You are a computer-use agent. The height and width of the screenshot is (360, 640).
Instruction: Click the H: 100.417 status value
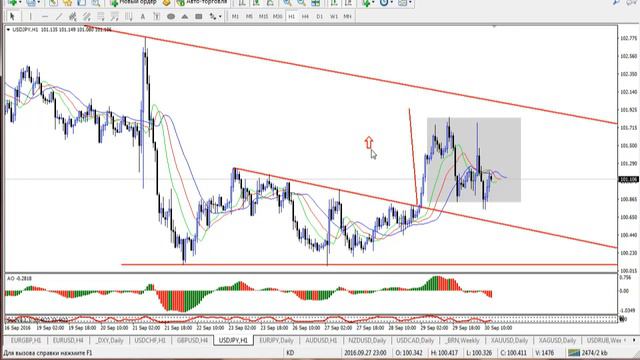(x=445, y=353)
